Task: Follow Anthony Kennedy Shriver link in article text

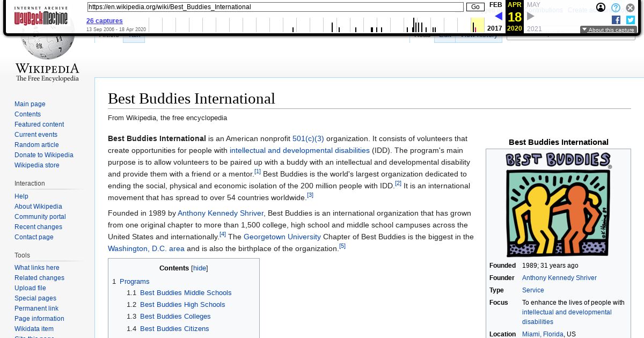Action: point(221,213)
